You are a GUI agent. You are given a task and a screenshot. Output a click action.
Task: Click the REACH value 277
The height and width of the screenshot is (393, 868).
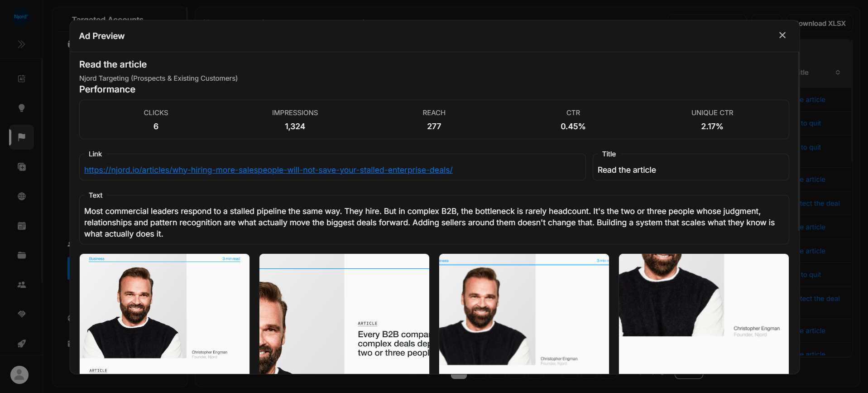pyautogui.click(x=434, y=126)
